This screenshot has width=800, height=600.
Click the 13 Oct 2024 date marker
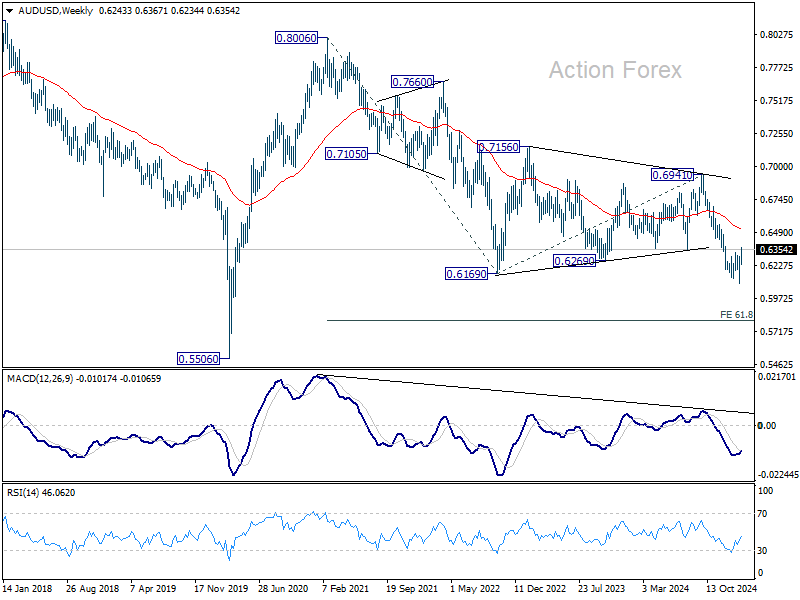731,589
